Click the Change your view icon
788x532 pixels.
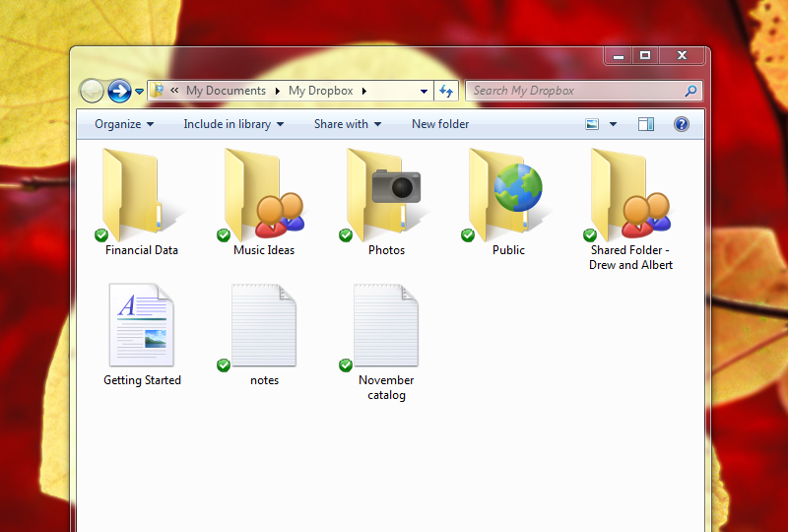click(x=592, y=124)
